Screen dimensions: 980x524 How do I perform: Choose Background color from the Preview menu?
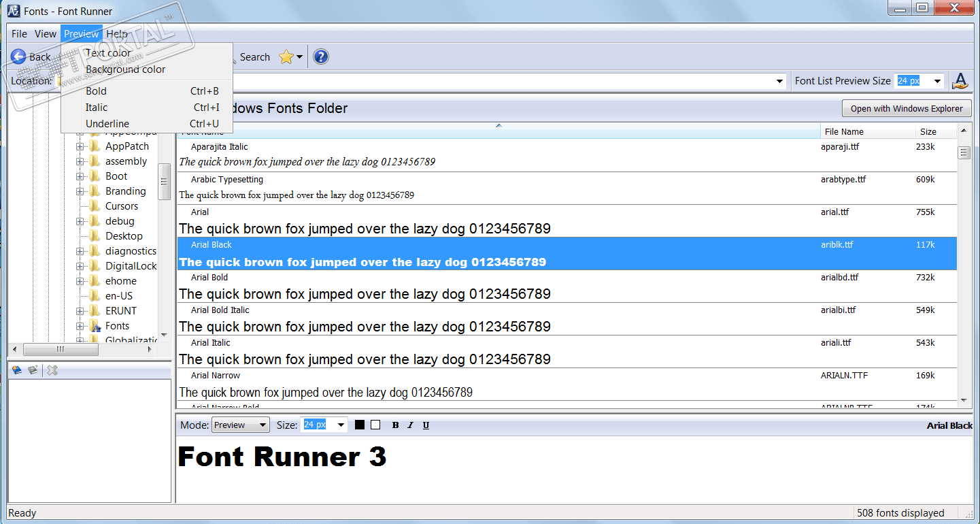tap(147, 69)
